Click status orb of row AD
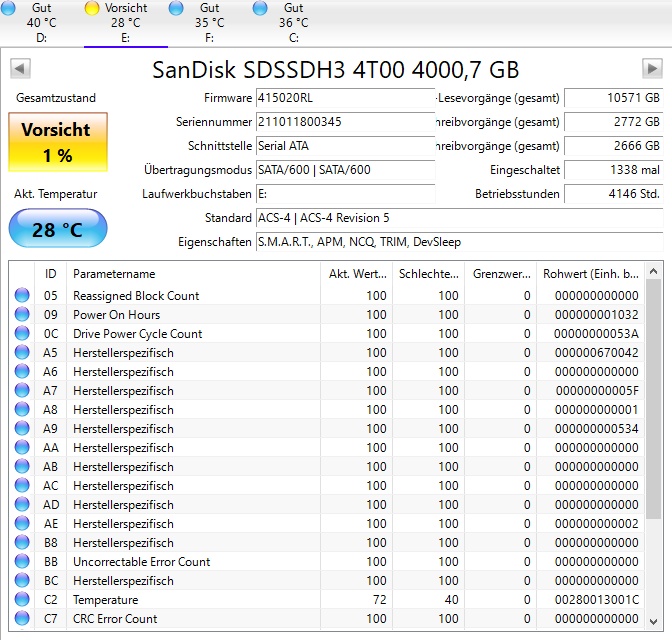 22,504
